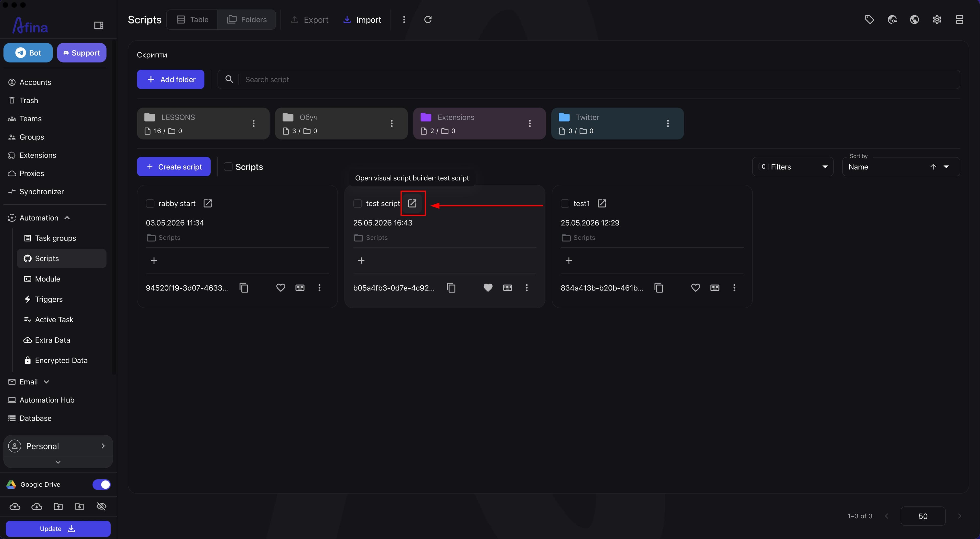Switch to Folders view
980x539 pixels.
tap(247, 19)
